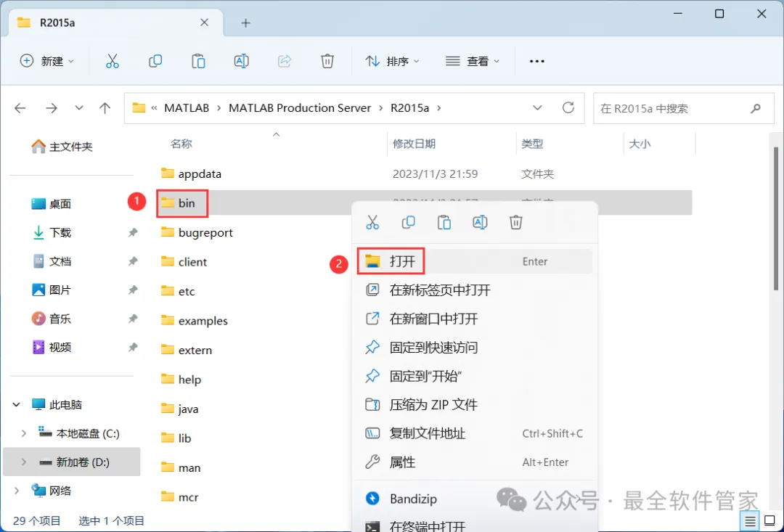
Task: Select 复制文件地址 menu entry
Action: (475, 433)
